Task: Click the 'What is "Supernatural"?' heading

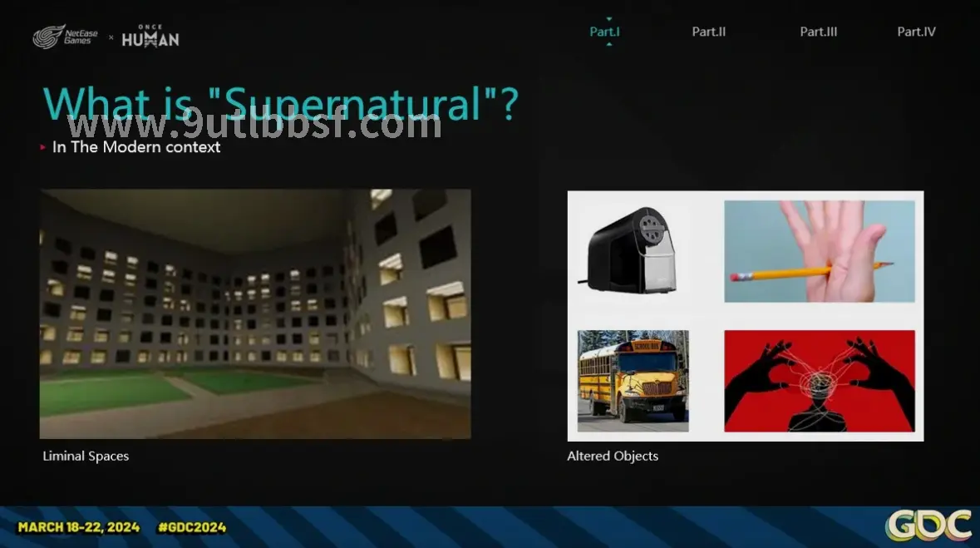Action: coord(280,103)
